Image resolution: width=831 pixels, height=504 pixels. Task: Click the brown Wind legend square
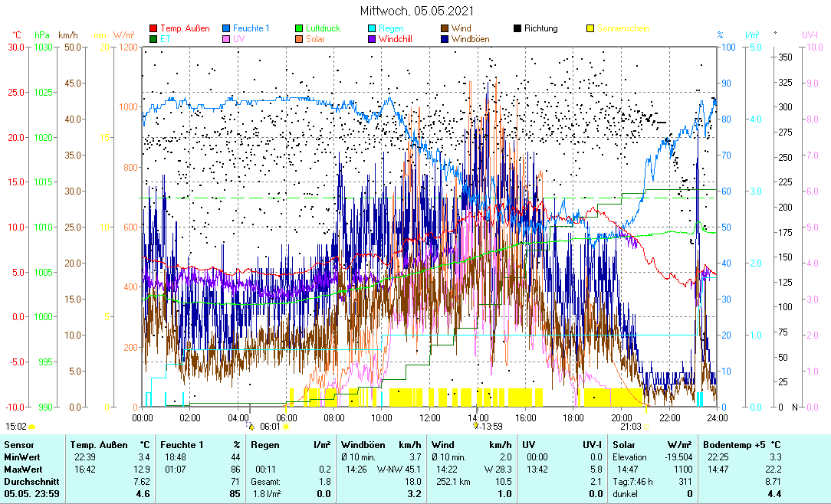tap(445, 29)
